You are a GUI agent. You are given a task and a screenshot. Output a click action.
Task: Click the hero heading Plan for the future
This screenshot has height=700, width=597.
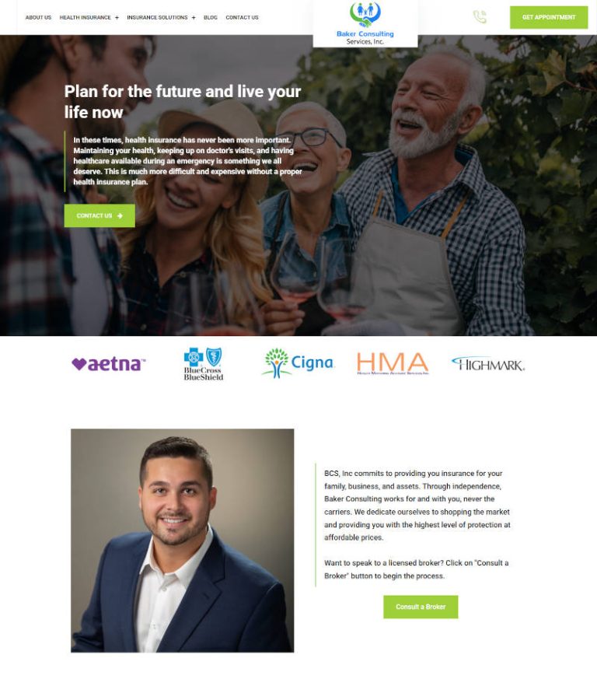[183, 102]
